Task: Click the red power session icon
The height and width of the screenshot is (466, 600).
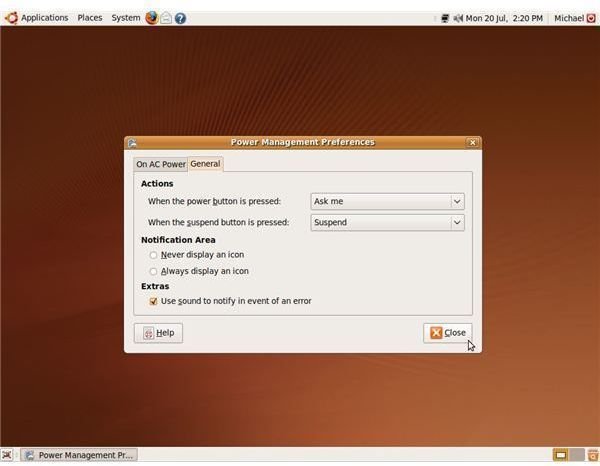Action: coord(591,18)
